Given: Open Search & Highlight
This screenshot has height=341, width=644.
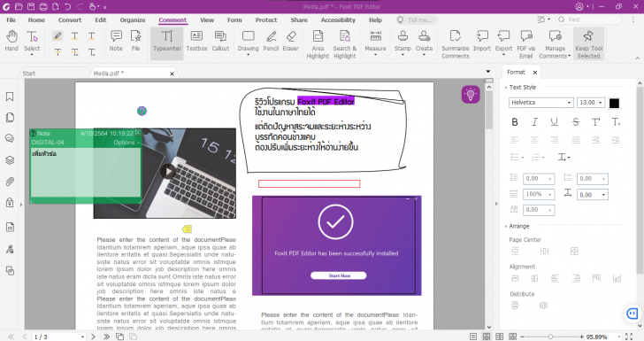Looking at the screenshot, I should 345,44.
